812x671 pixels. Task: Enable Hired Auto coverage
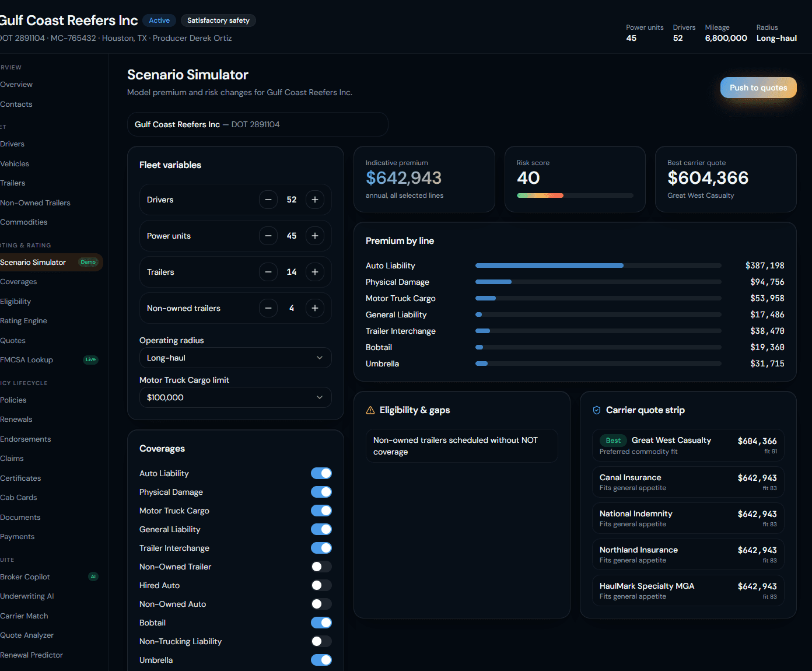point(321,585)
